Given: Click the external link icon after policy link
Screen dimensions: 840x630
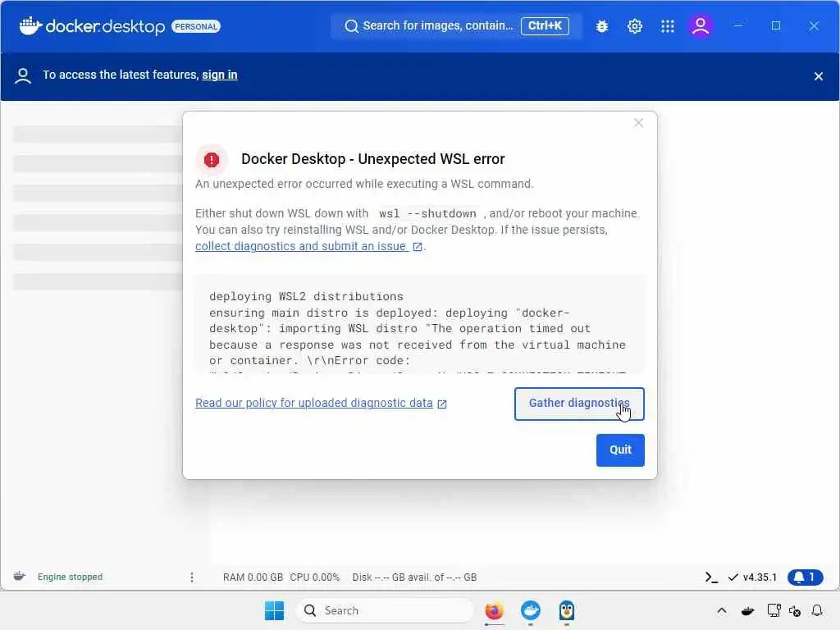Looking at the screenshot, I should (442, 404).
